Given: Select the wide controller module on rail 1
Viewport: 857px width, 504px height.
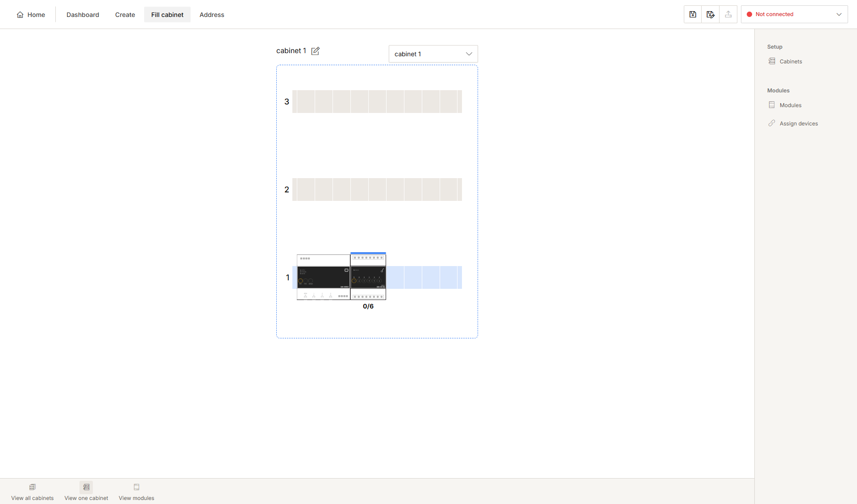Looking at the screenshot, I should pos(324,277).
